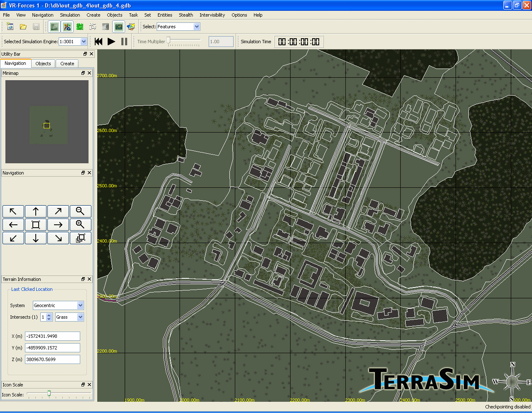
Task: Switch to the Objects tab
Action: [43, 64]
